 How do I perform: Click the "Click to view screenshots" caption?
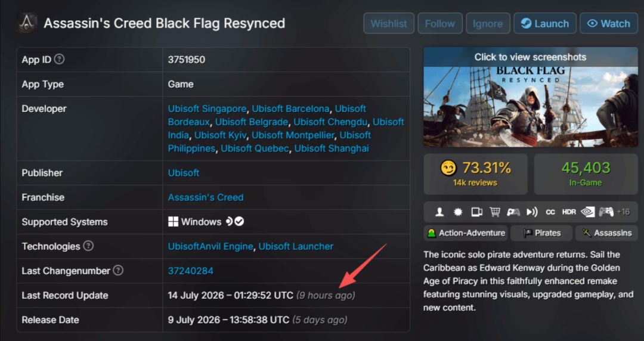[530, 57]
